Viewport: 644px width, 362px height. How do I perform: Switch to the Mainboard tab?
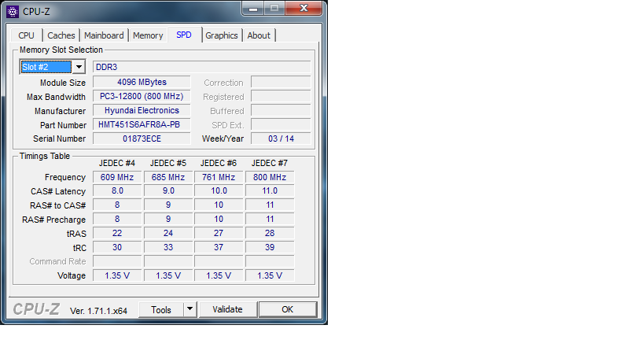click(104, 35)
